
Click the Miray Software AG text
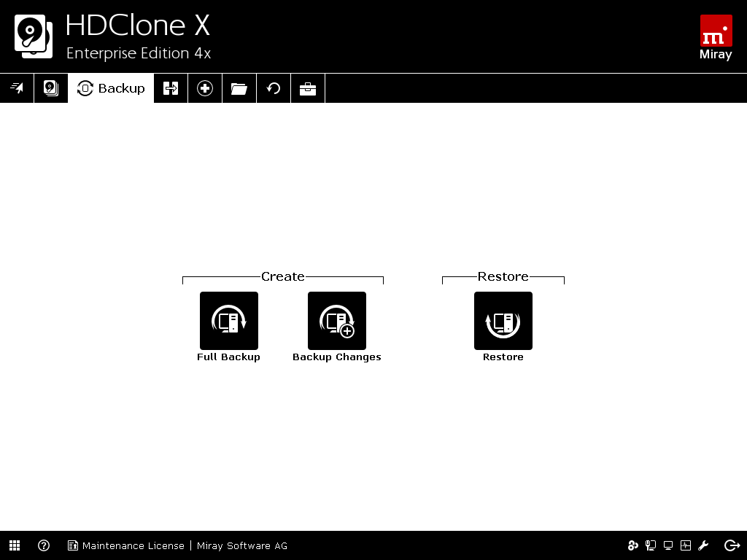(x=242, y=545)
